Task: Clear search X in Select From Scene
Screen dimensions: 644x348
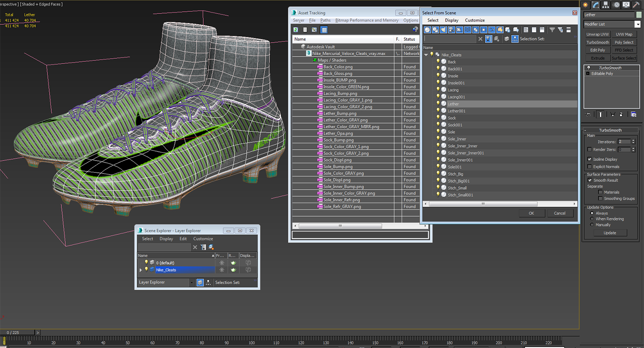Action: 480,39
